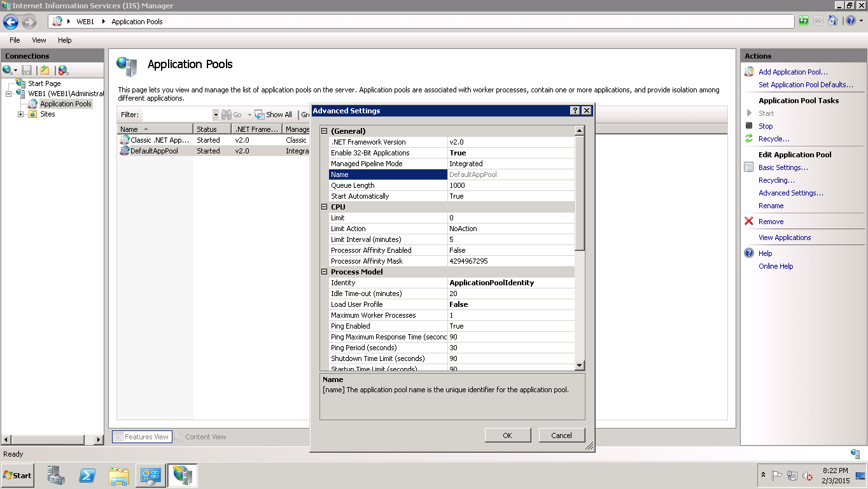Select Application Pools tree item
The width and height of the screenshot is (868, 489).
(x=66, y=104)
